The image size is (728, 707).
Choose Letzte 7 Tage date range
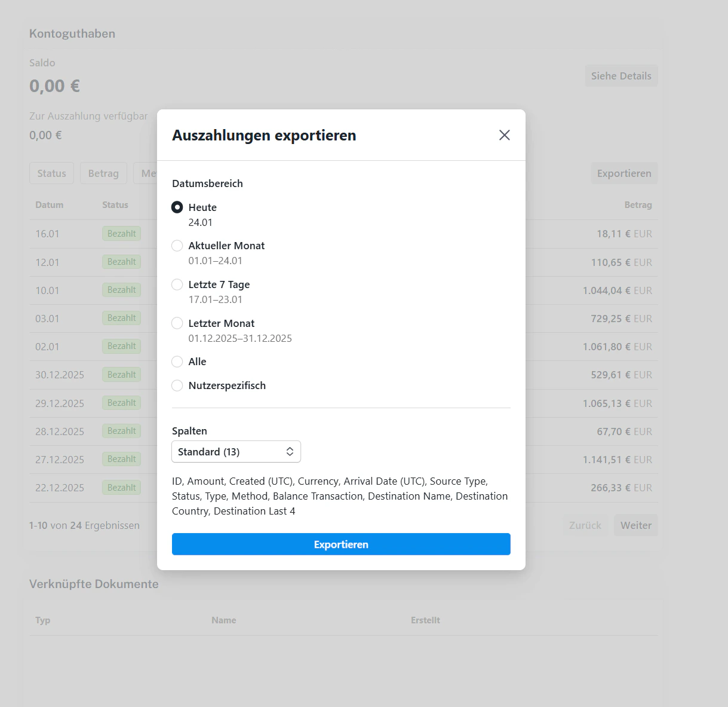(x=177, y=284)
